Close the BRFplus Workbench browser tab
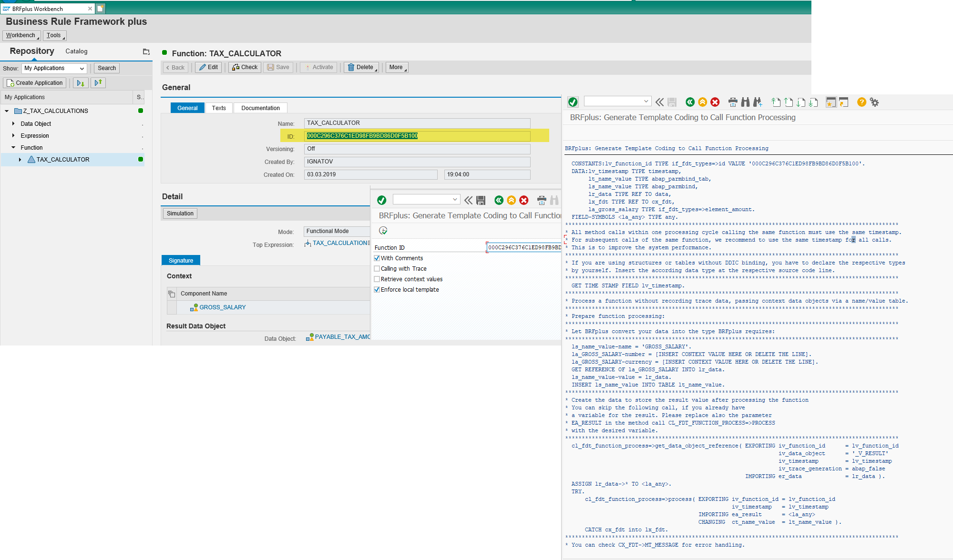 [x=90, y=9]
